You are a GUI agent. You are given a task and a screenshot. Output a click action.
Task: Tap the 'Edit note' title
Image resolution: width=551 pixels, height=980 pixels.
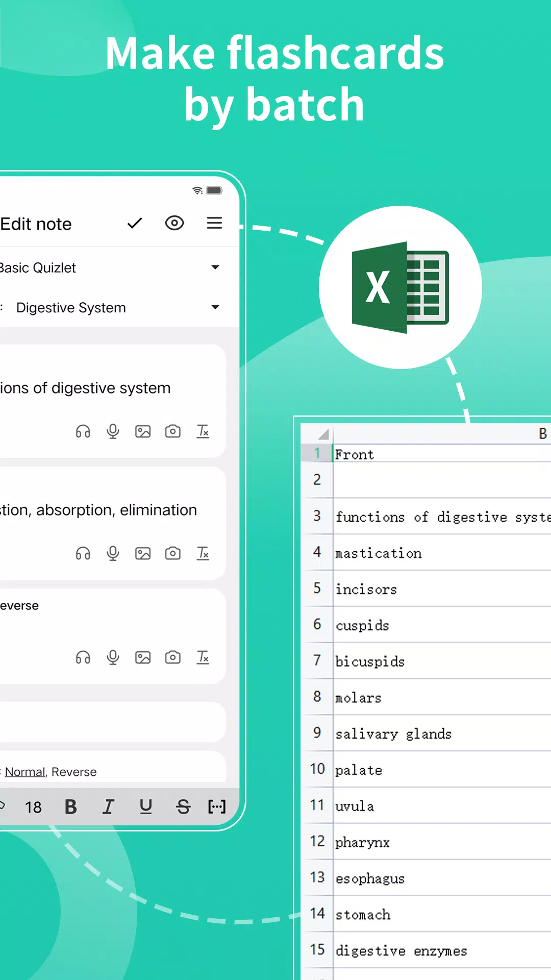36,224
